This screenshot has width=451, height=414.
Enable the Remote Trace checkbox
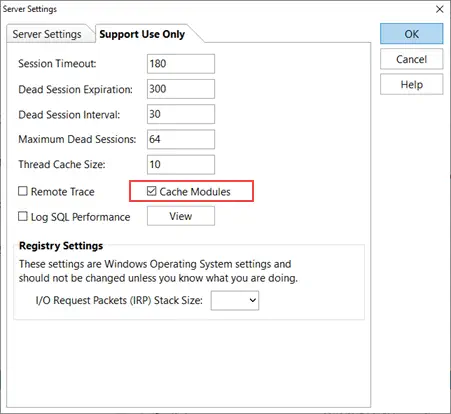pyautogui.click(x=23, y=191)
